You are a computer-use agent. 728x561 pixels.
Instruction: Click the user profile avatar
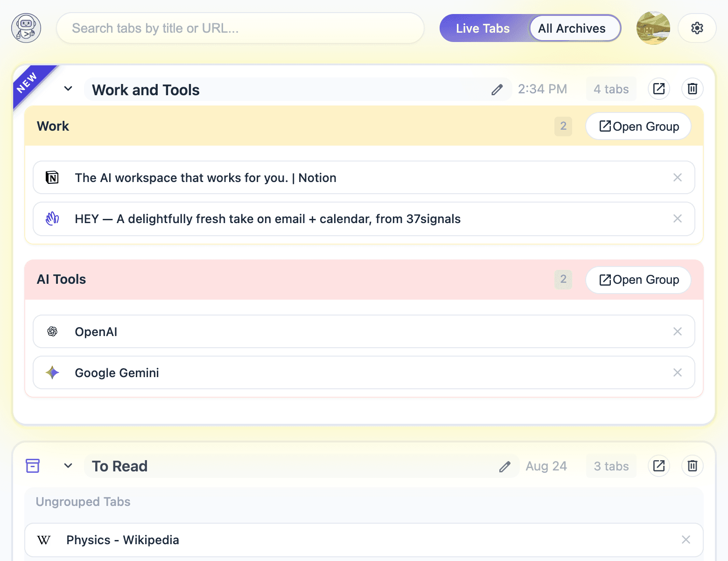pos(653,28)
